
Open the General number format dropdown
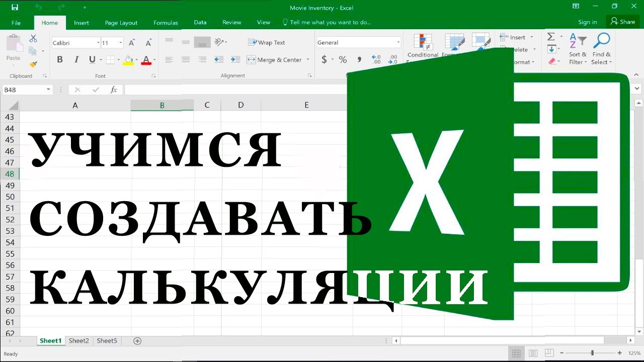[398, 43]
